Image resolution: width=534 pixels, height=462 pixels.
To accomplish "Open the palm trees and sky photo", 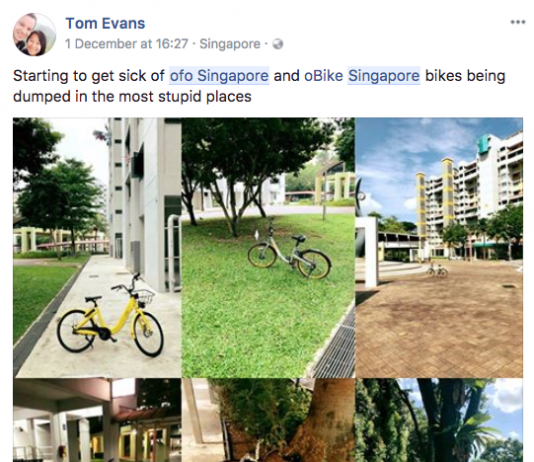I will tap(439, 420).
